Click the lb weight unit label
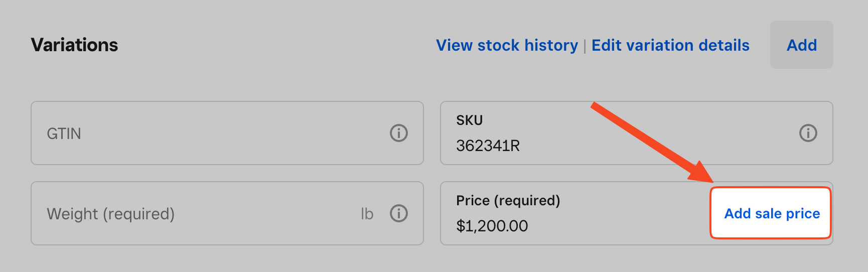Screen dimensions: 868x272 pyautogui.click(x=367, y=214)
